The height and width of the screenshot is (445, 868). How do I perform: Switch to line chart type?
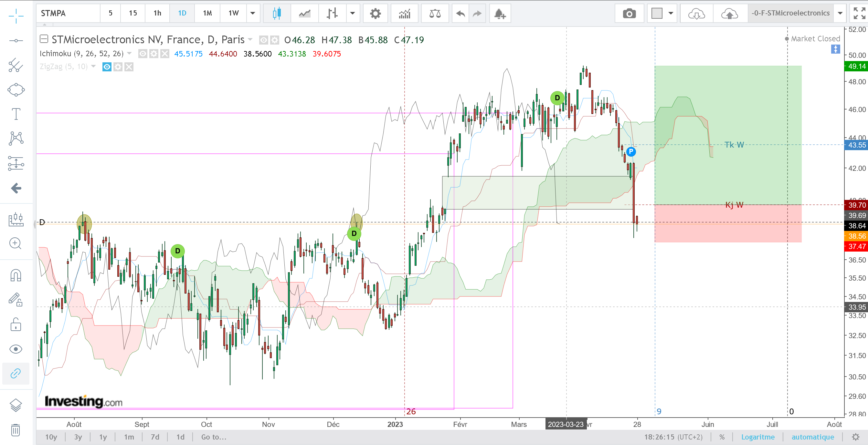pyautogui.click(x=305, y=14)
